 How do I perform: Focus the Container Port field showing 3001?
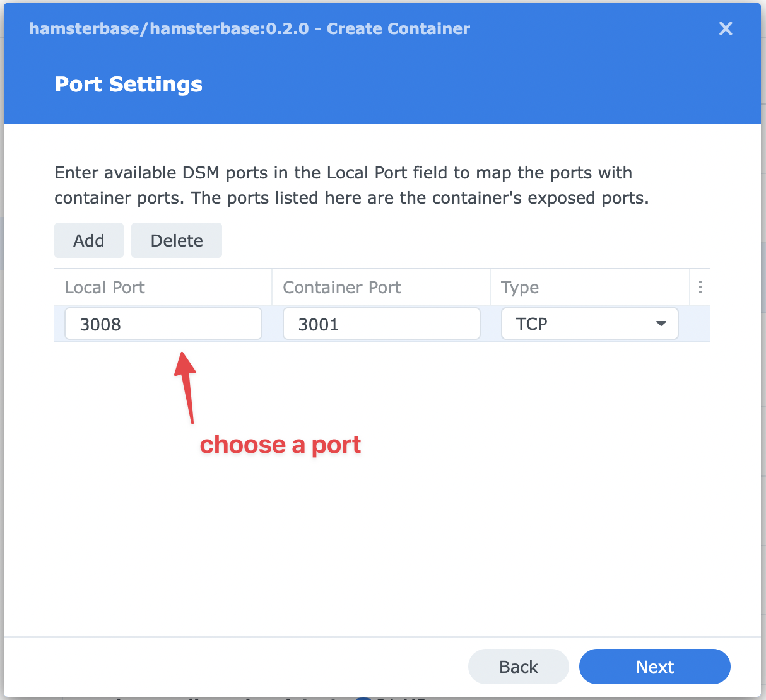coord(381,324)
